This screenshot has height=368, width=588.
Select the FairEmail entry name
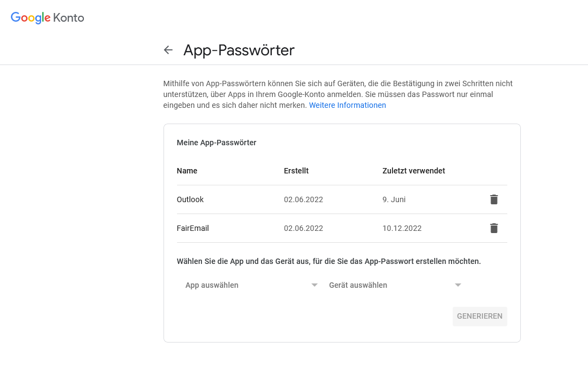pos(193,228)
